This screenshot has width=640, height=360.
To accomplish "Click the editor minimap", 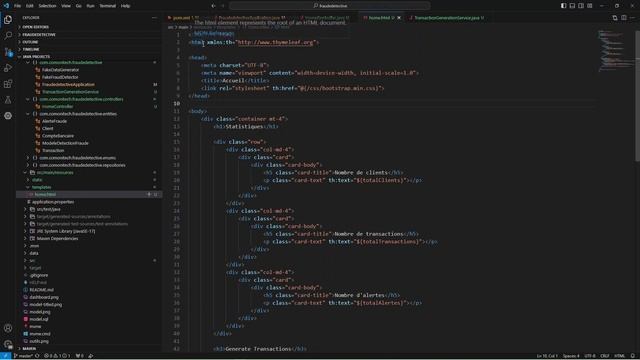I will pyautogui.click(x=616, y=51).
